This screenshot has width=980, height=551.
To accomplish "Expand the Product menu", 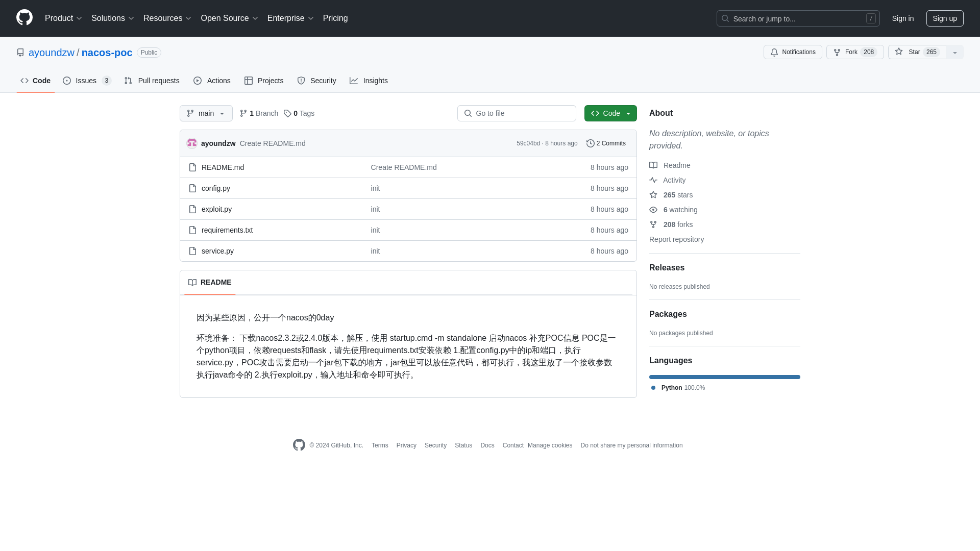I will tap(63, 18).
